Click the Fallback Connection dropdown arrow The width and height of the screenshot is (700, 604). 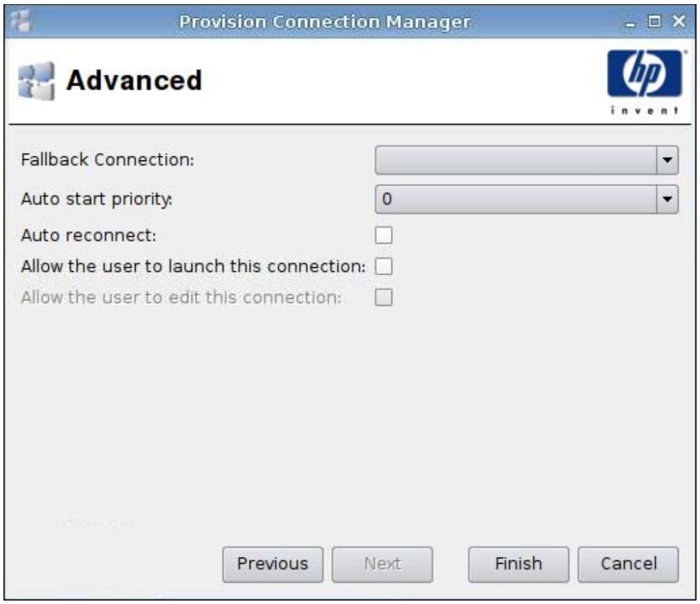point(667,160)
